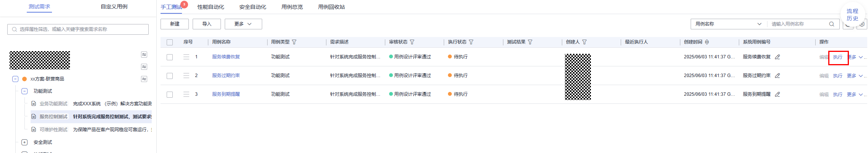The image size is (868, 153).
Task: Click the 新建 button
Action: click(175, 24)
